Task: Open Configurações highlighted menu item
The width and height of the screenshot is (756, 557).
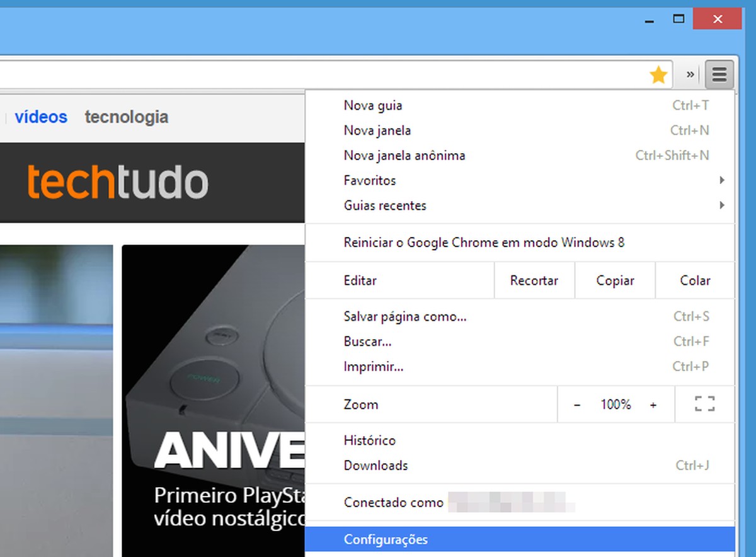Action: tap(520, 539)
